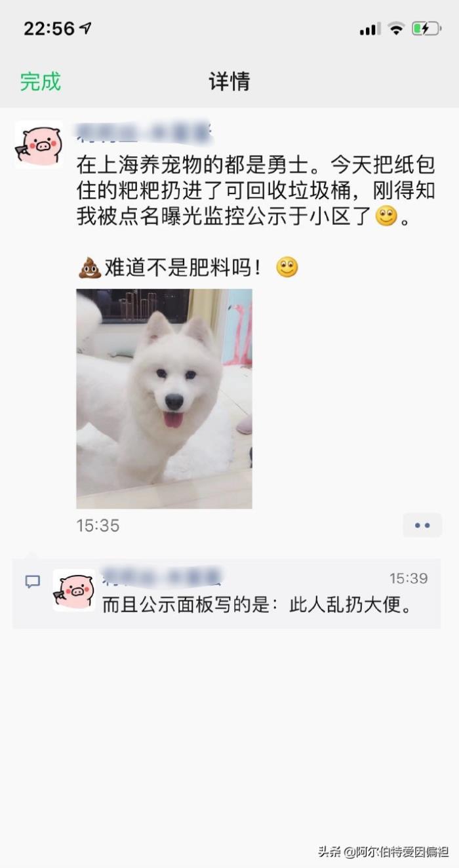Image resolution: width=459 pixels, height=868 pixels.
Task: Tap the battery charging icon in status bar
Action: pos(426,29)
